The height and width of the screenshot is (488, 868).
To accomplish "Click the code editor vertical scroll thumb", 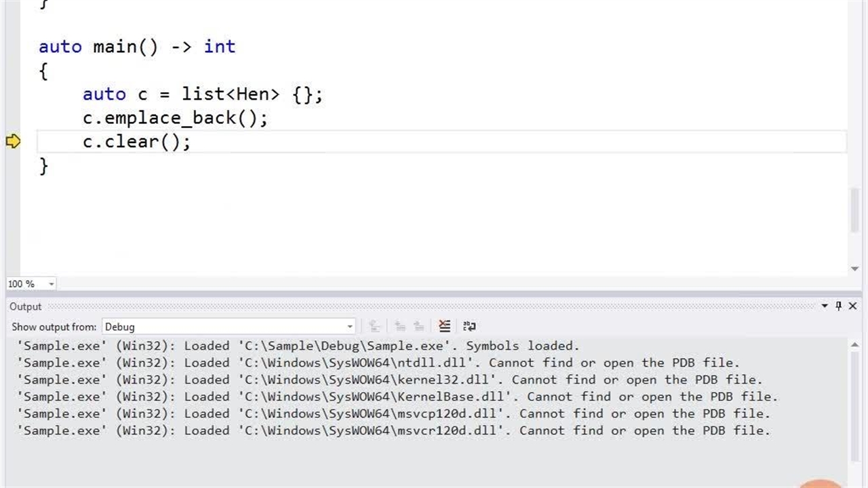I will tap(854, 210).
